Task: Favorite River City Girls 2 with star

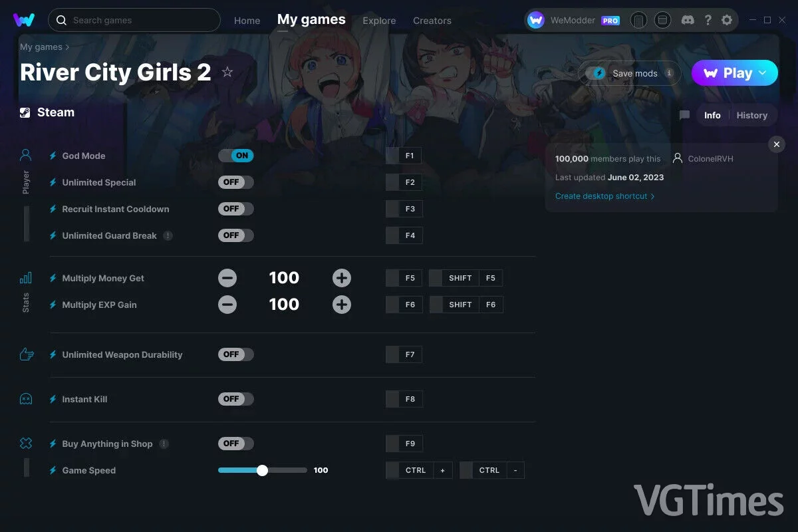Action: click(227, 72)
